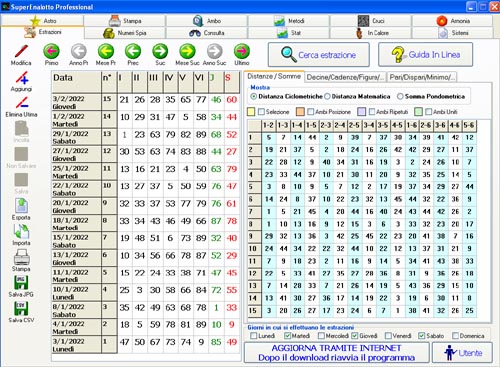The image size is (500, 367).
Task: Select the Distanze / Somme tab
Action: click(x=274, y=76)
